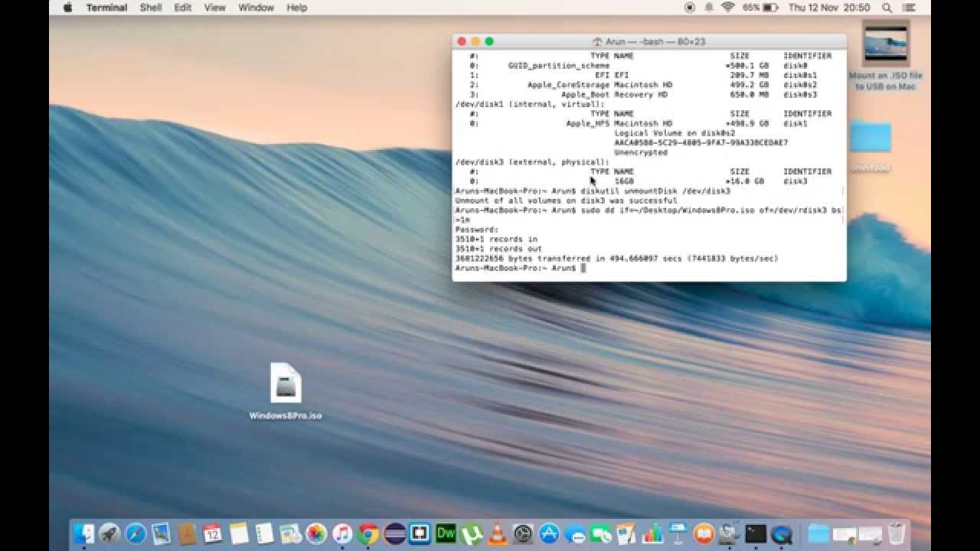Open the battery status menu
Screen dimensions: 980x551
click(760, 8)
